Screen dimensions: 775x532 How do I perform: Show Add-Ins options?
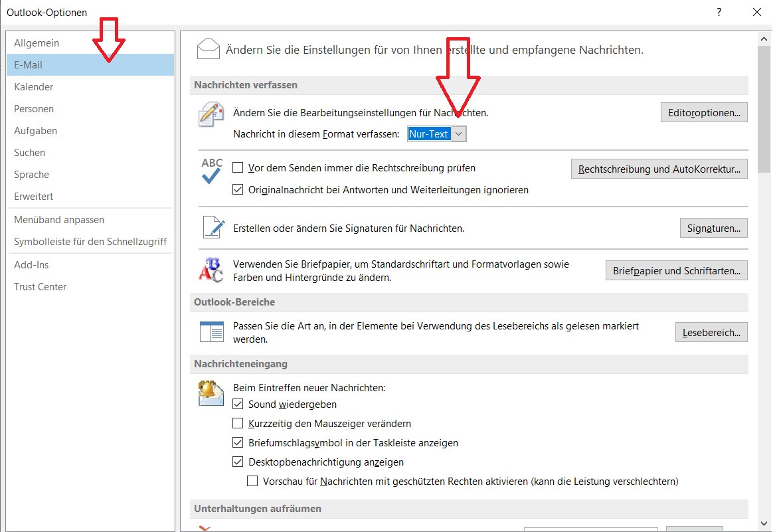pos(90,264)
